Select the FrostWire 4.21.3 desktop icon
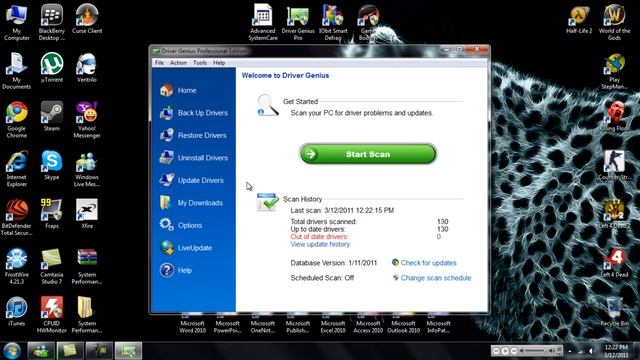The image size is (640, 360). [x=16, y=266]
